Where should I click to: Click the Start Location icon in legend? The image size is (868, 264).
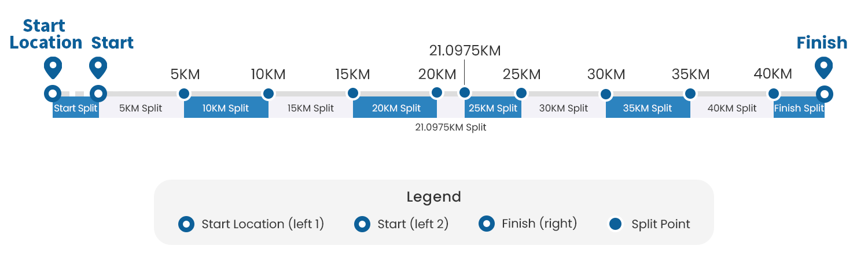[186, 224]
